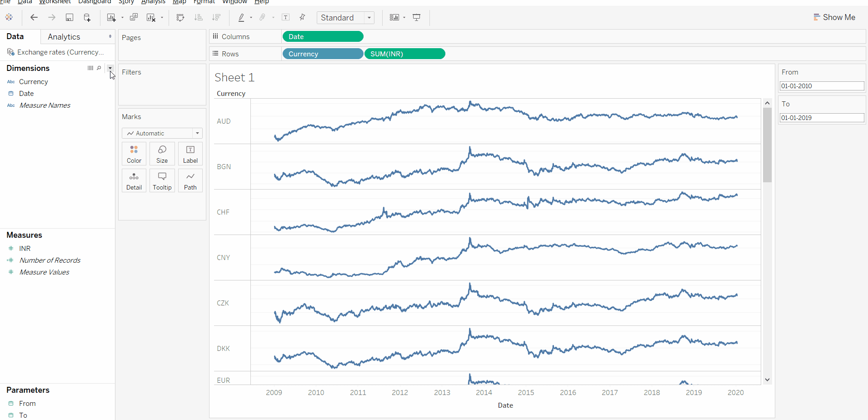Switch to the Analytics tab
Screen dimensions: 868x420
[x=64, y=37]
